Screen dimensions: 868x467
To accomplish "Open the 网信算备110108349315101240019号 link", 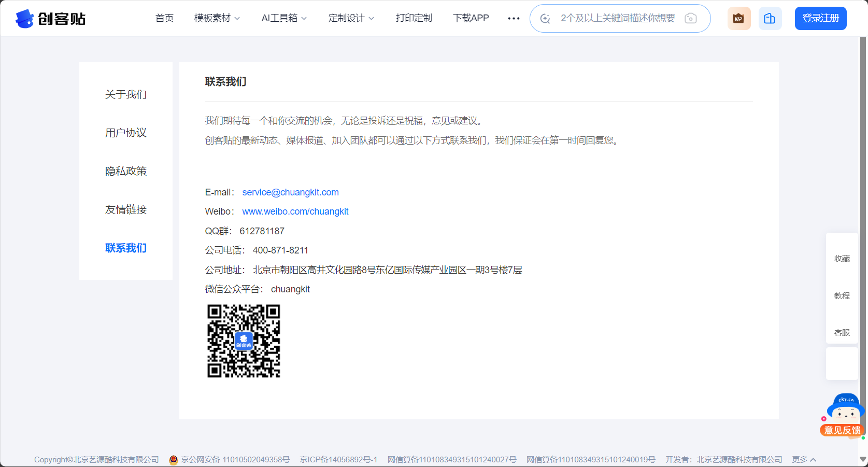I will point(591,460).
